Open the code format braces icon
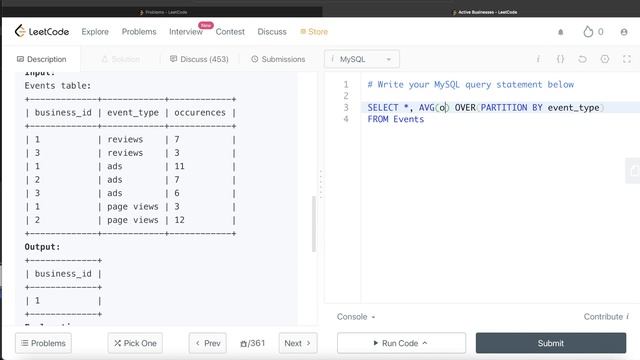Image resolution: width=640 pixels, height=360 pixels. tap(560, 59)
